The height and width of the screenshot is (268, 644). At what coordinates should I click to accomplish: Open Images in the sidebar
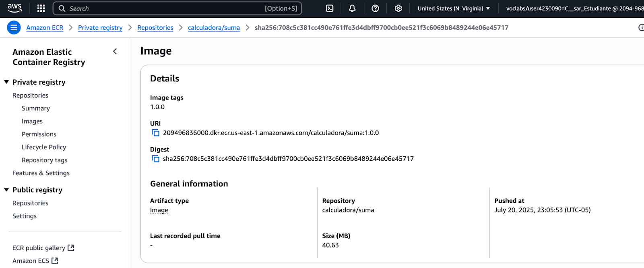32,121
